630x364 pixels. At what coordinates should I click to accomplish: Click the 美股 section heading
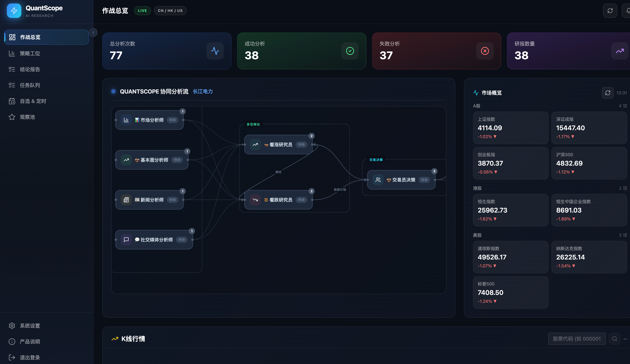477,235
